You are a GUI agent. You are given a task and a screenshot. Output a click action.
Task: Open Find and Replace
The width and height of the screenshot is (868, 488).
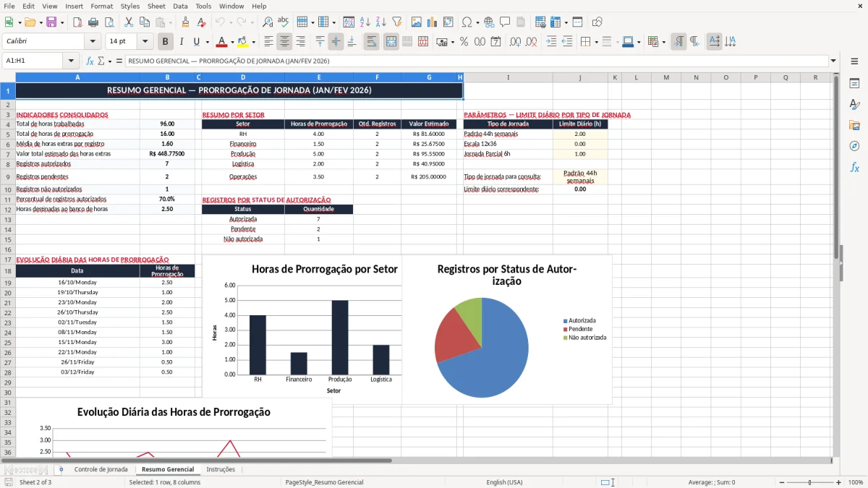(268, 22)
